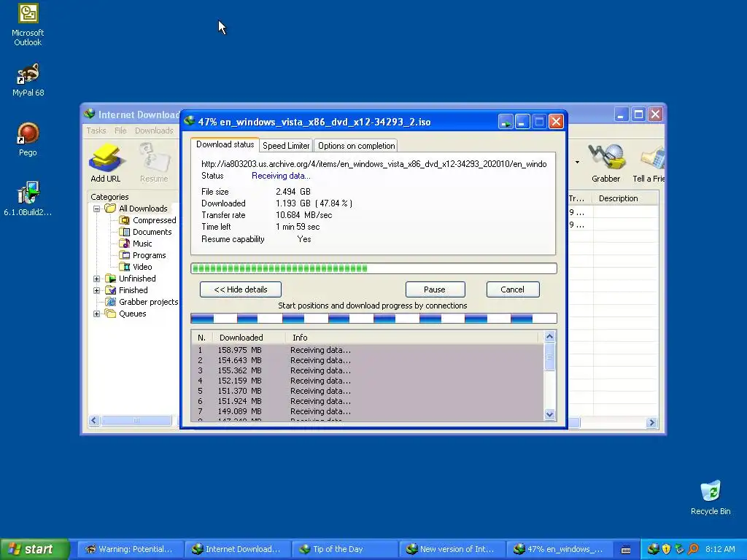747x560 pixels.
Task: Click the Tell a Friend toolbar icon
Action: 649,163
